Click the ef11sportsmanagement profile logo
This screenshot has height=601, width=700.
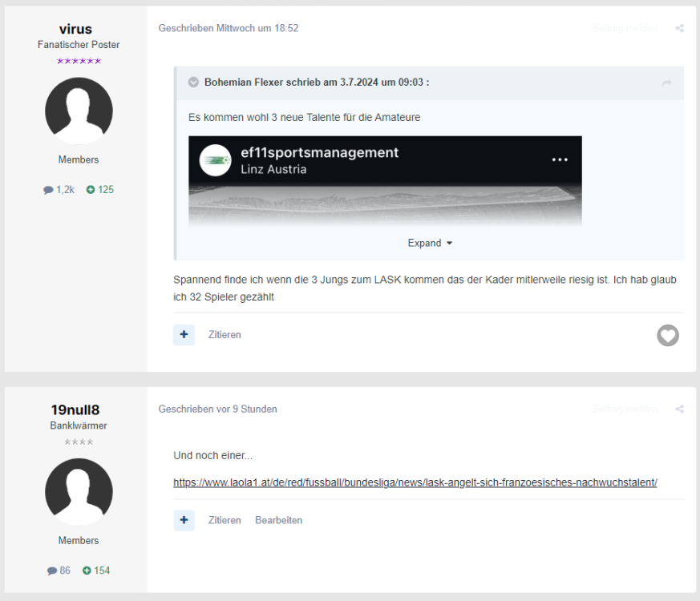tap(215, 160)
